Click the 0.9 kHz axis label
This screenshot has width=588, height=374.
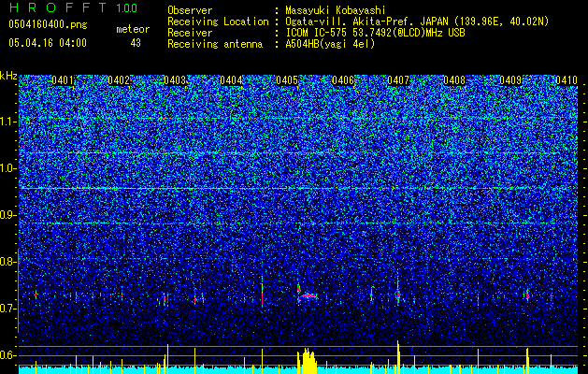click(7, 215)
